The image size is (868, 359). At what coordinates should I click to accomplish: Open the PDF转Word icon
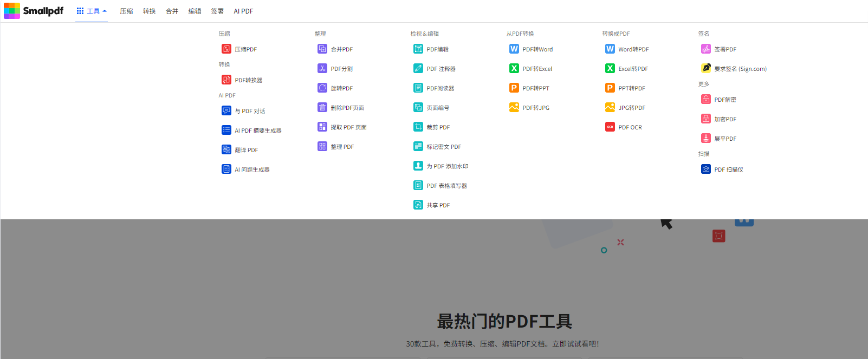click(514, 49)
